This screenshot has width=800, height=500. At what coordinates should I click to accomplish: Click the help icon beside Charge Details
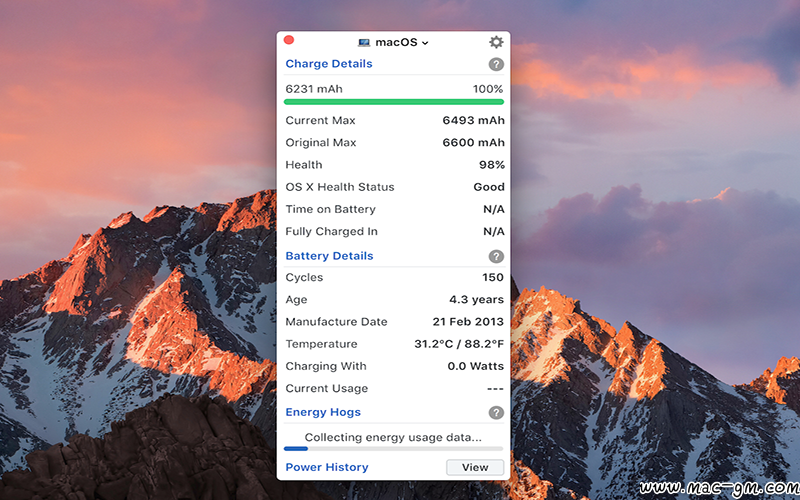pos(496,64)
